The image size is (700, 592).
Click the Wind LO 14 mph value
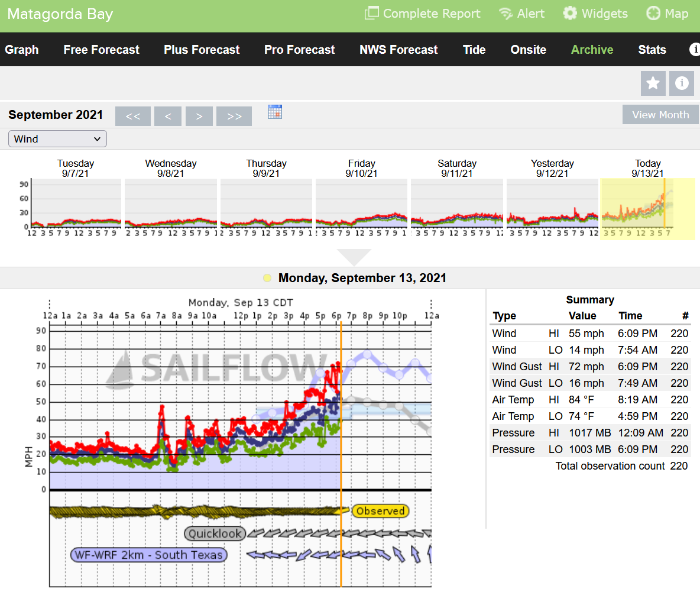[586, 350]
